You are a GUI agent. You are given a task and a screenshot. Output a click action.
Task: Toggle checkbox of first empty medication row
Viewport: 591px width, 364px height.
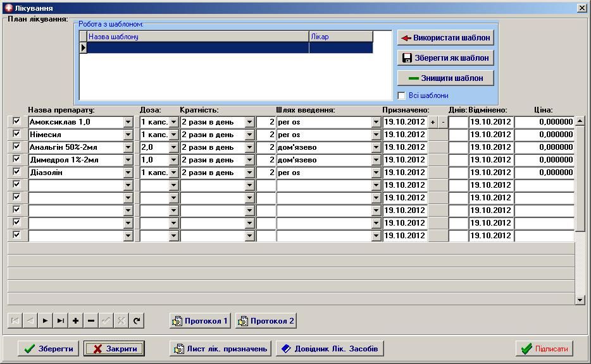[x=16, y=184]
